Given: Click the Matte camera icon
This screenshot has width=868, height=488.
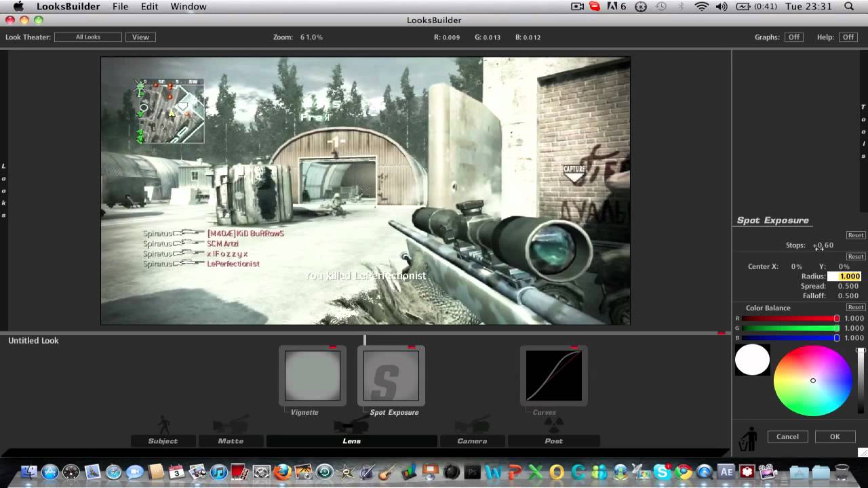Looking at the screenshot, I should pyautogui.click(x=230, y=426).
